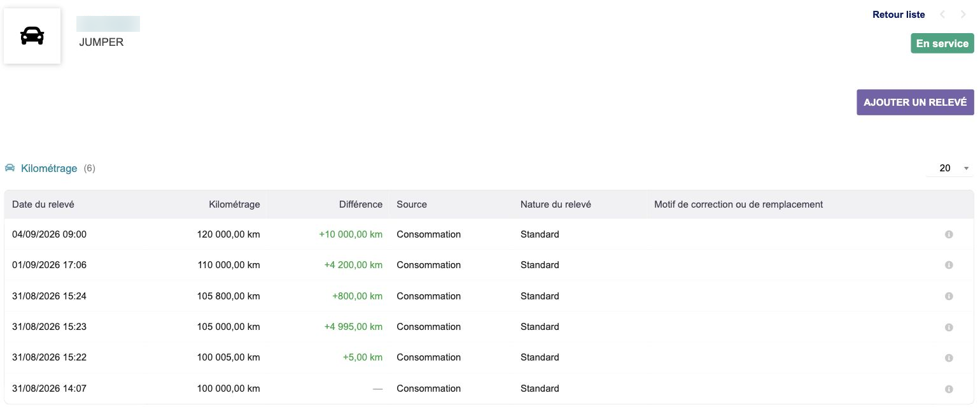Sort by Source column header

click(x=412, y=204)
